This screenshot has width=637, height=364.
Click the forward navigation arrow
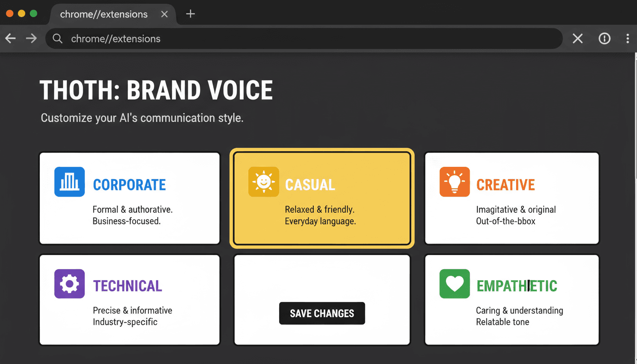tap(31, 39)
